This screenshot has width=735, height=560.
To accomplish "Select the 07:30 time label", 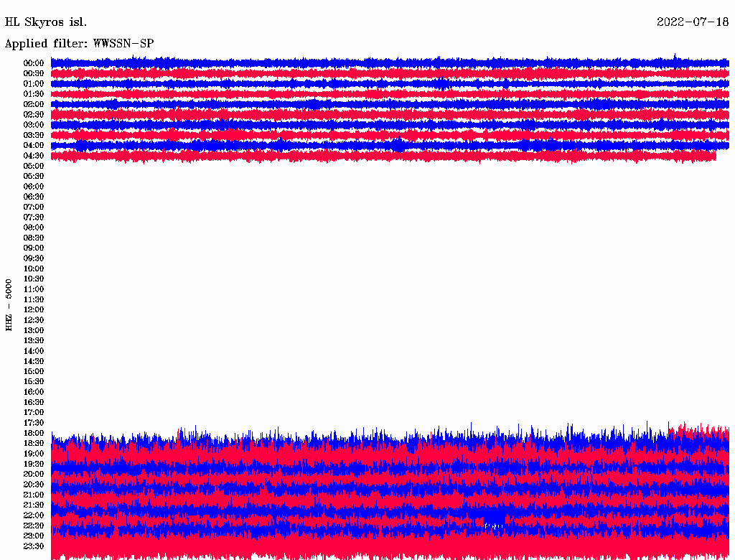I will point(34,217).
